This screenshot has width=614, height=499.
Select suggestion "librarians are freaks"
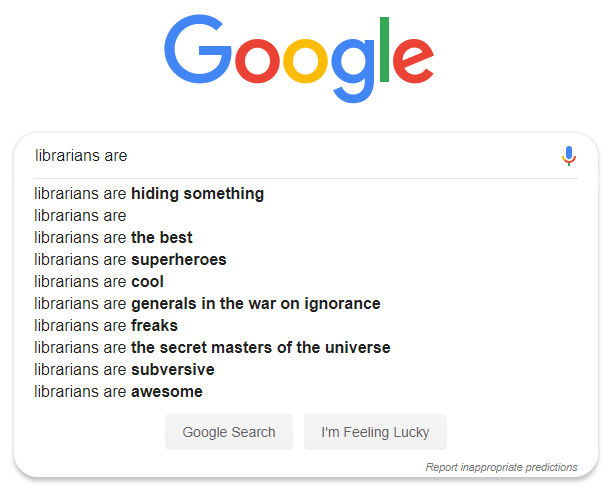point(106,326)
